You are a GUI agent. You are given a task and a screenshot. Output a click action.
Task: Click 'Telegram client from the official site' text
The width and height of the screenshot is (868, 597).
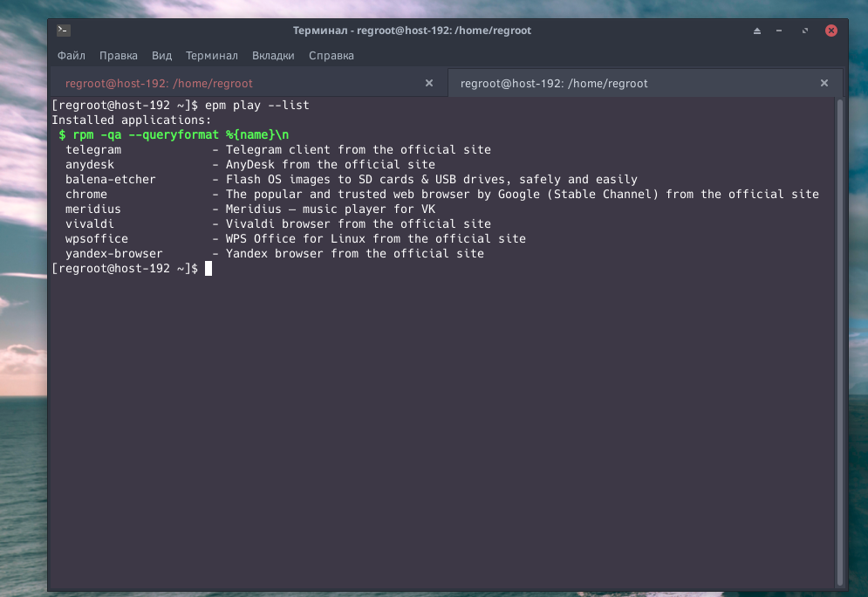pyautogui.click(x=359, y=150)
